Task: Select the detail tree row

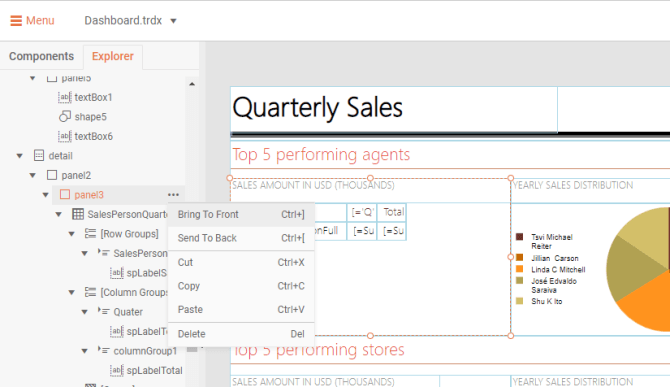Action: coord(61,156)
